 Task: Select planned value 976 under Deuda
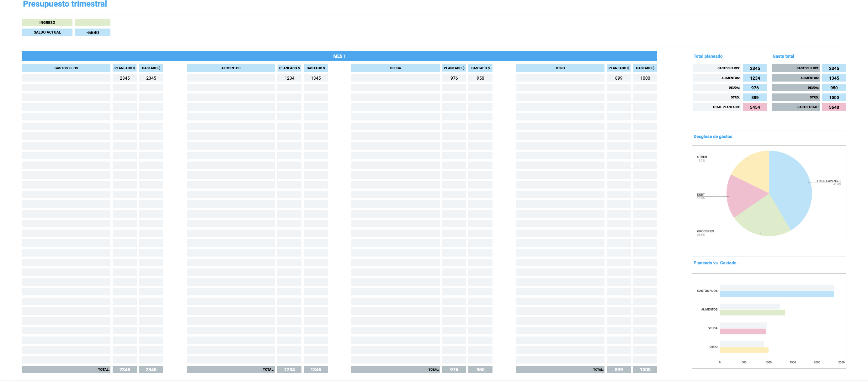[x=454, y=78]
